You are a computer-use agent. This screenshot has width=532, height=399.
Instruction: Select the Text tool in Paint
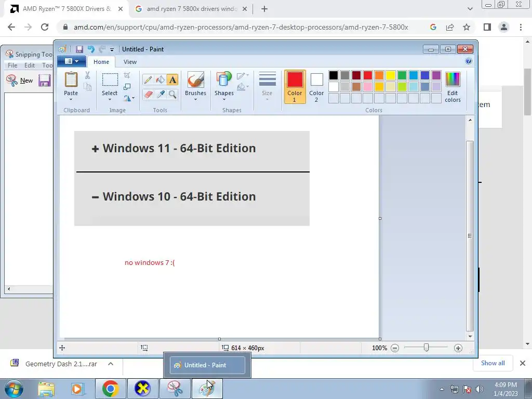pyautogui.click(x=172, y=79)
